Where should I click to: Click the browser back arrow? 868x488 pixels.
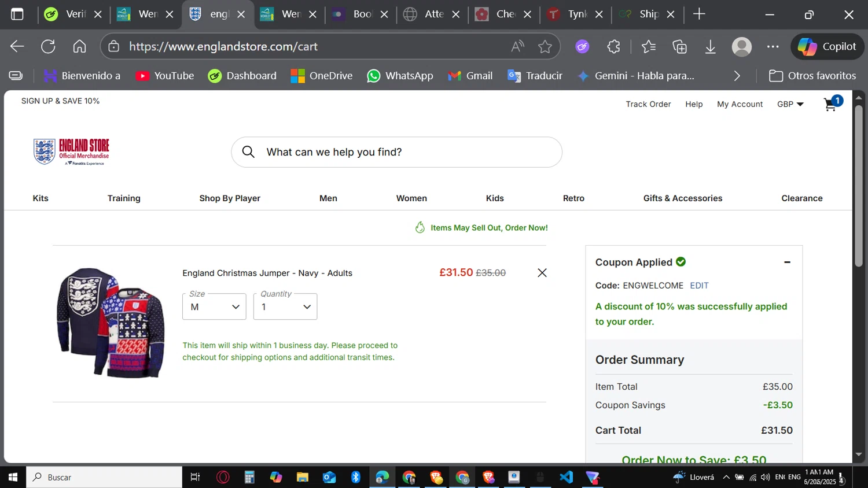[x=17, y=46]
